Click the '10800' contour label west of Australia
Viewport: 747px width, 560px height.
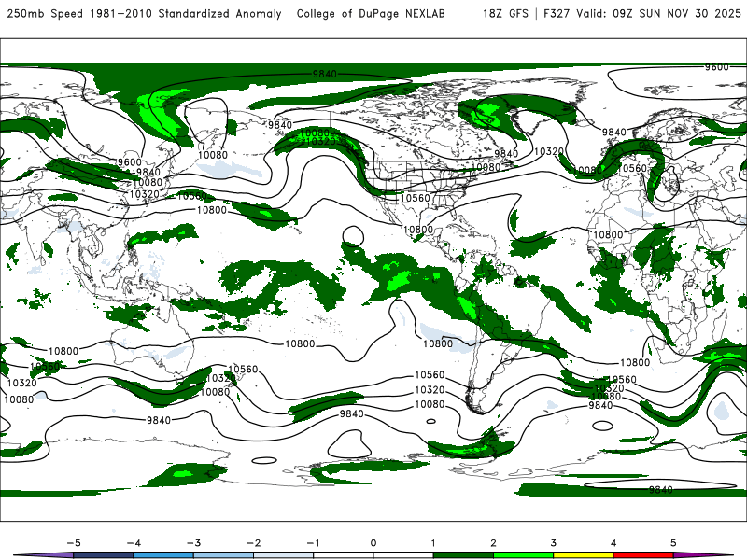point(63,351)
